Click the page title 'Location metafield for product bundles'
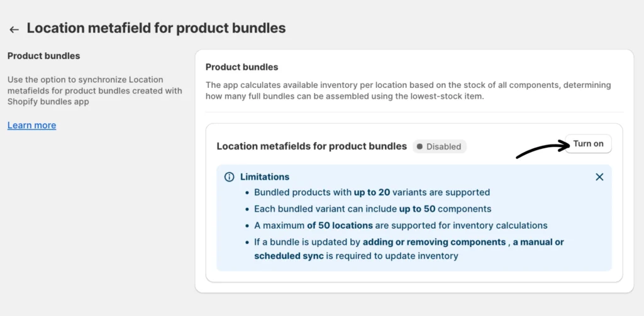This screenshot has width=644, height=316. (156, 28)
